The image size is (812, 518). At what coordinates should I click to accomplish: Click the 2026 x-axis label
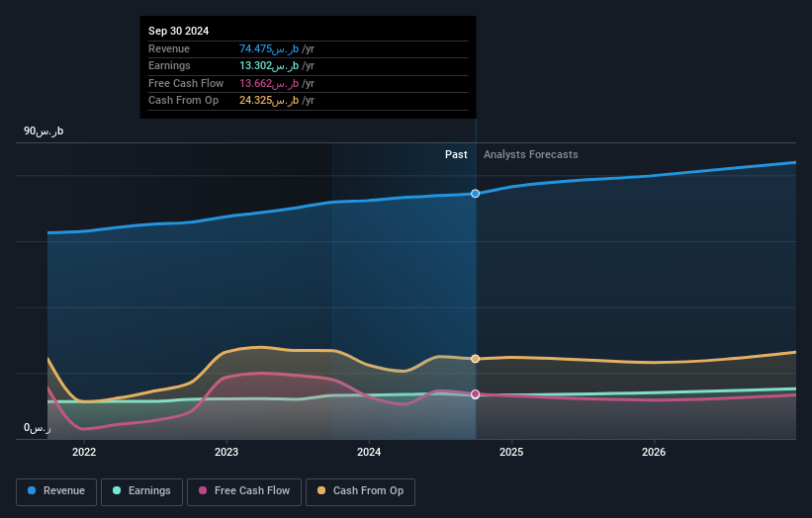point(654,453)
